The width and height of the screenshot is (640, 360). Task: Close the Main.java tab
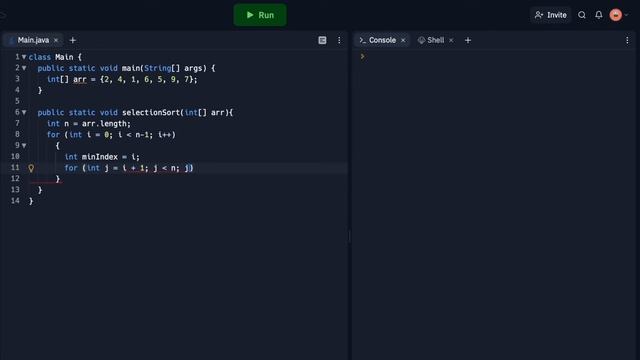[56, 40]
